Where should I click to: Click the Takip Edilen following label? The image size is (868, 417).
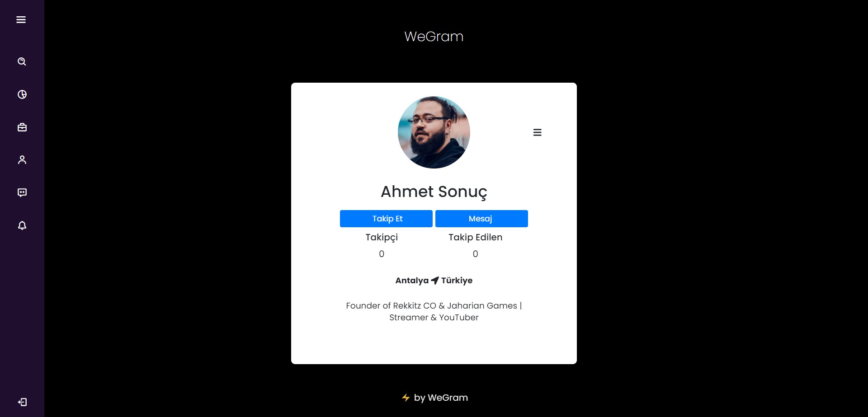click(x=475, y=237)
